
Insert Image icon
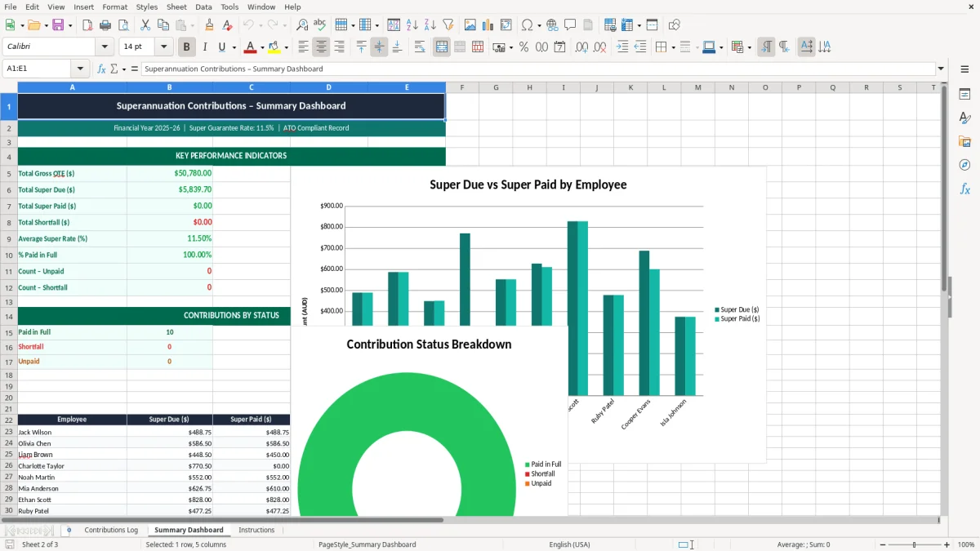[x=470, y=25]
